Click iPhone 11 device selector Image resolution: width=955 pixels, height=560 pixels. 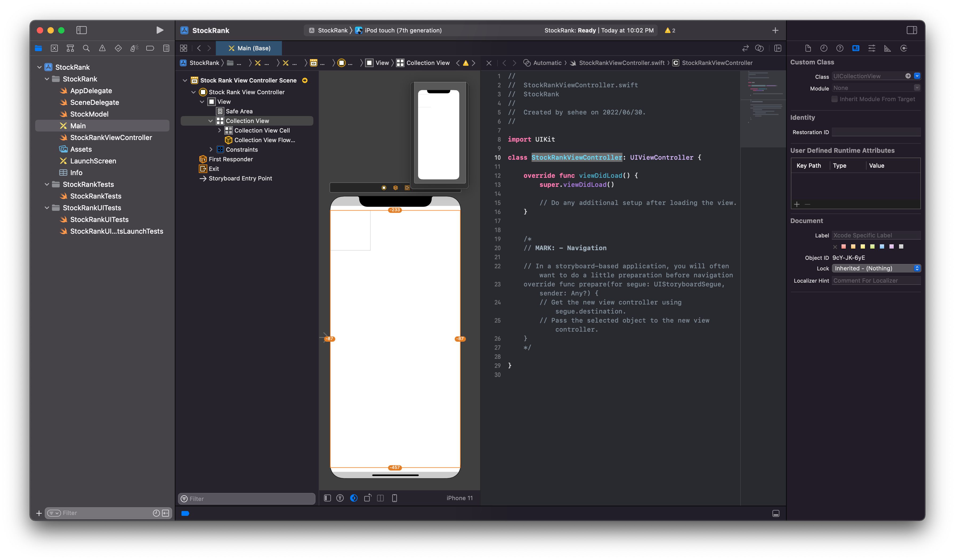point(459,498)
